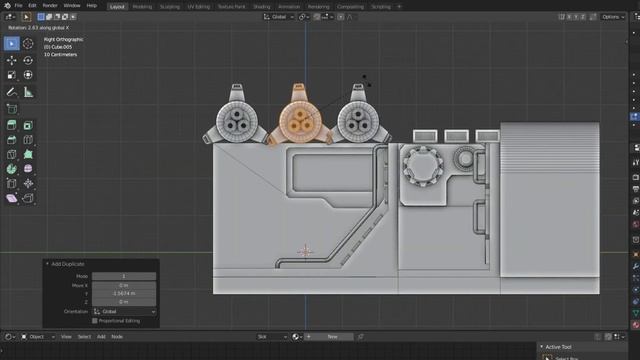The width and height of the screenshot is (640, 360).
Task: Pick the combined Transform tool
Action: point(28,75)
